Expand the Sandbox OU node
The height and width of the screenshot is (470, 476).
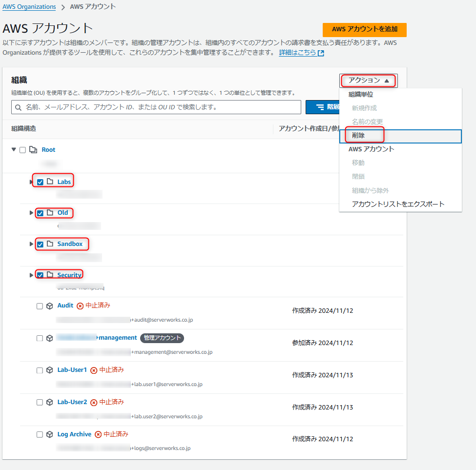(31, 244)
